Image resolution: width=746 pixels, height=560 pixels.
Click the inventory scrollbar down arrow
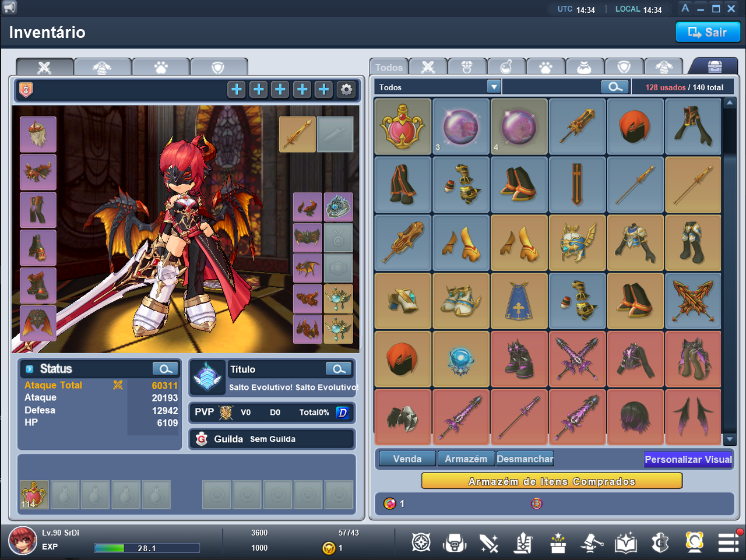[x=730, y=439]
